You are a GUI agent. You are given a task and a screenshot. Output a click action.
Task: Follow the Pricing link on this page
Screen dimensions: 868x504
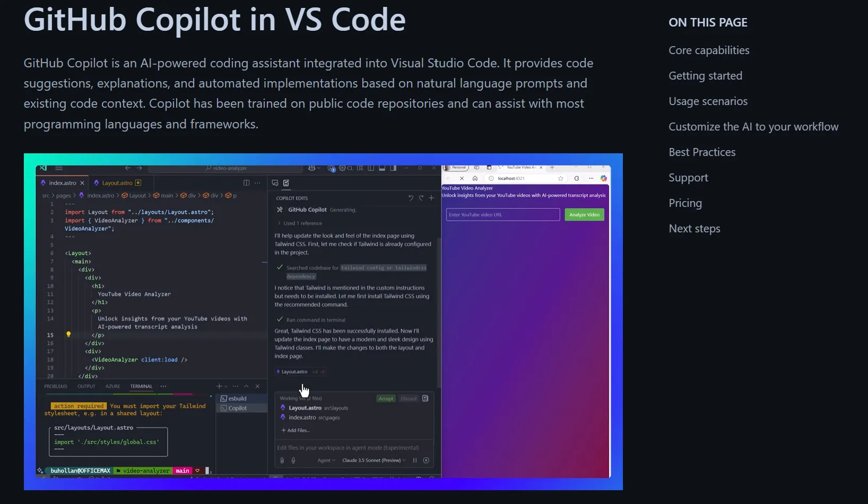click(x=685, y=203)
